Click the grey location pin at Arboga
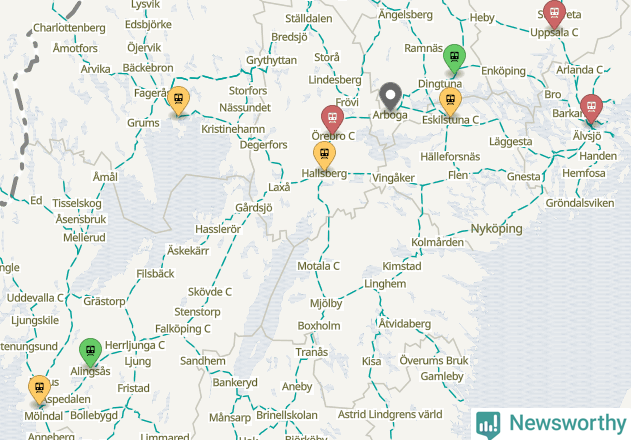The width and height of the screenshot is (631, 440). coord(390,96)
